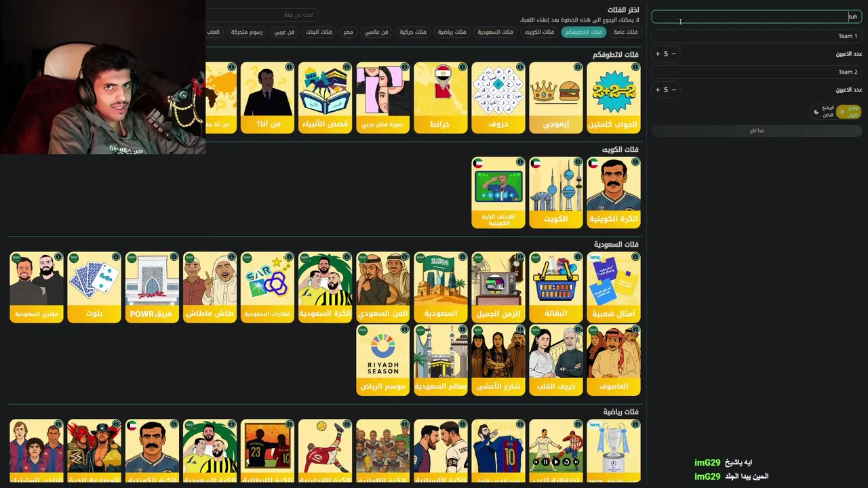The height and width of the screenshot is (488, 868).
Task: Switch to فئات الكويت tab
Action: tap(539, 32)
